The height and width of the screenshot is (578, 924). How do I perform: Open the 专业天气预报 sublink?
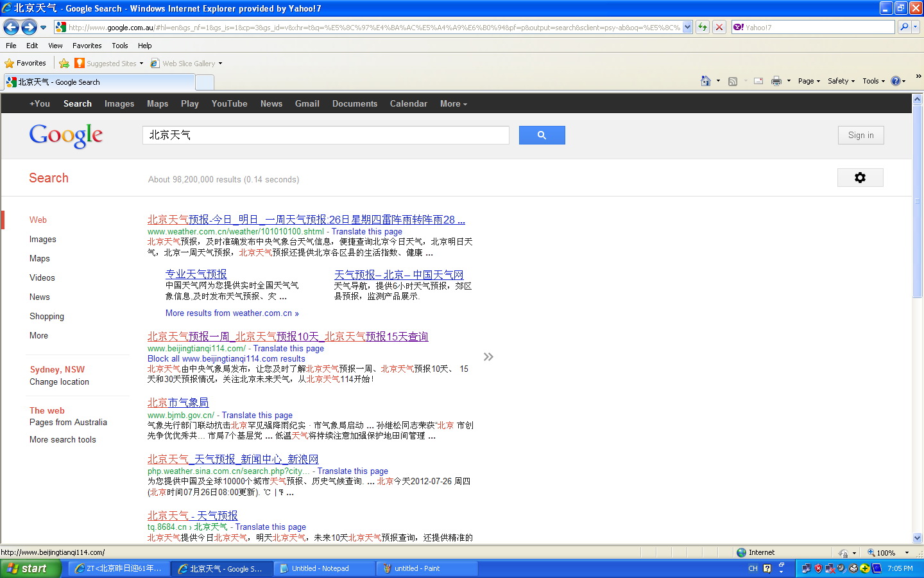click(x=196, y=274)
